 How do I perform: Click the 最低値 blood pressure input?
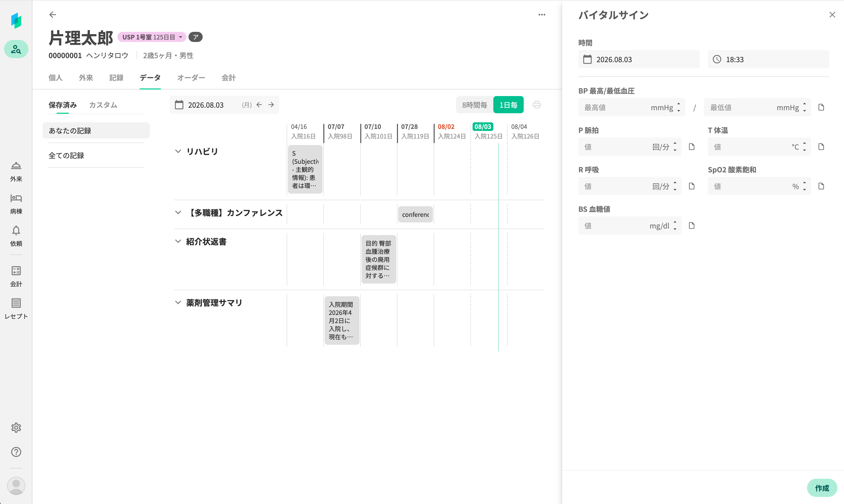pos(757,107)
